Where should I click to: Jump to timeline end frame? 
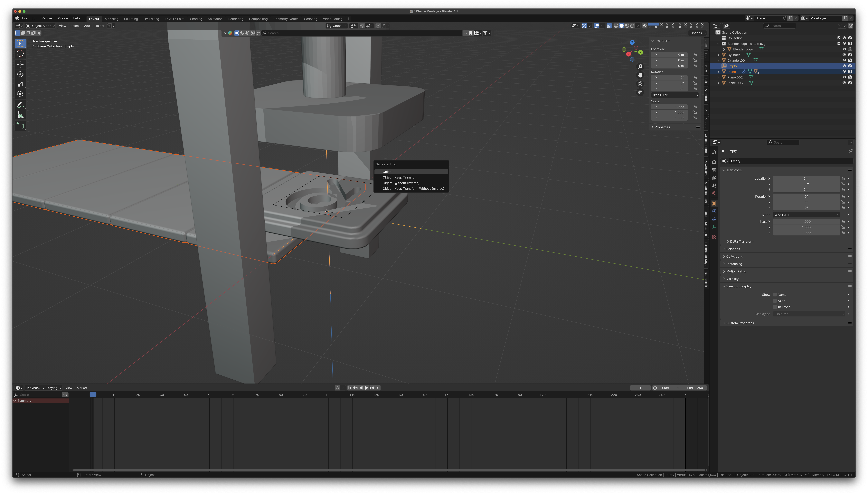[x=378, y=388]
